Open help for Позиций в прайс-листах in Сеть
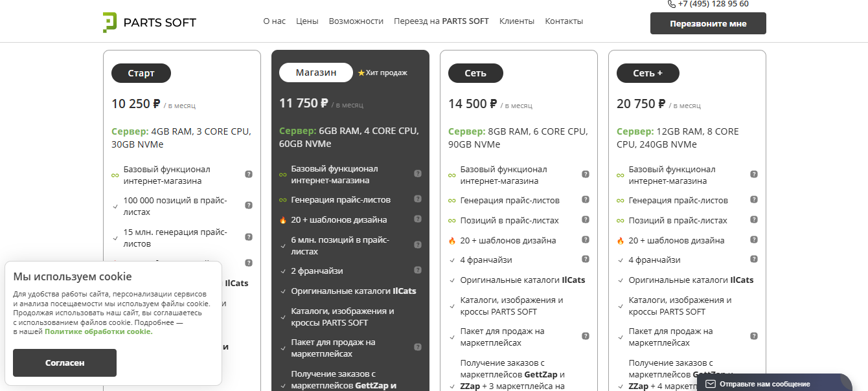This screenshot has height=391, width=868. (586, 219)
